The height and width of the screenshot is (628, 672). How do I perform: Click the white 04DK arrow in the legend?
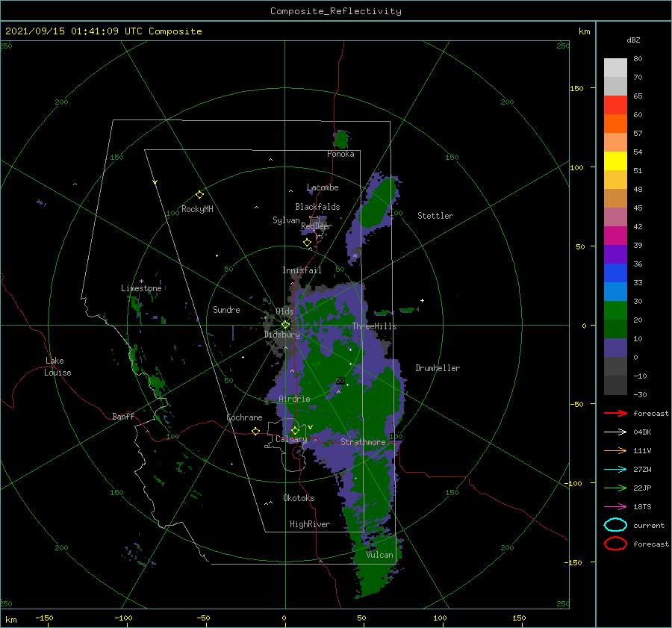coord(615,432)
